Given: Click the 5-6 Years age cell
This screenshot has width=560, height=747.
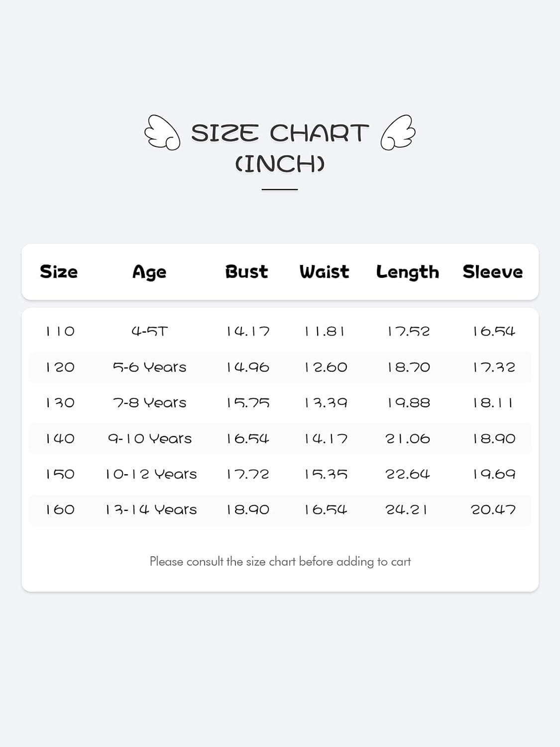Looking at the screenshot, I should (149, 368).
